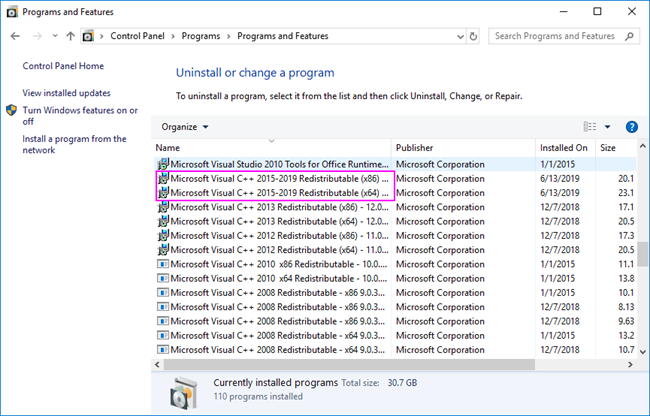This screenshot has height=416, width=650.
Task: Click the blue Help question mark icon
Action: click(x=631, y=127)
